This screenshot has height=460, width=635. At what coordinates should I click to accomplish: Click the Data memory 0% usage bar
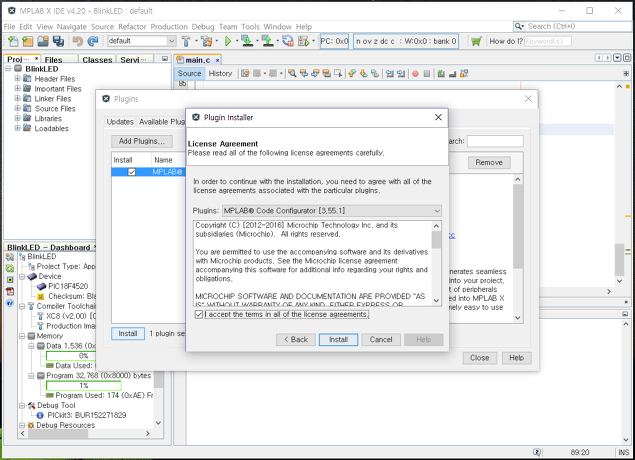71,356
